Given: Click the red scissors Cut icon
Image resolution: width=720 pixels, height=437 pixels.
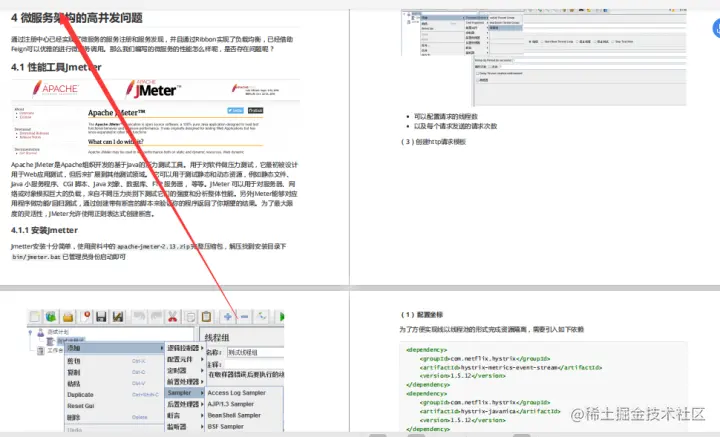Looking at the screenshot, I should point(173,316).
